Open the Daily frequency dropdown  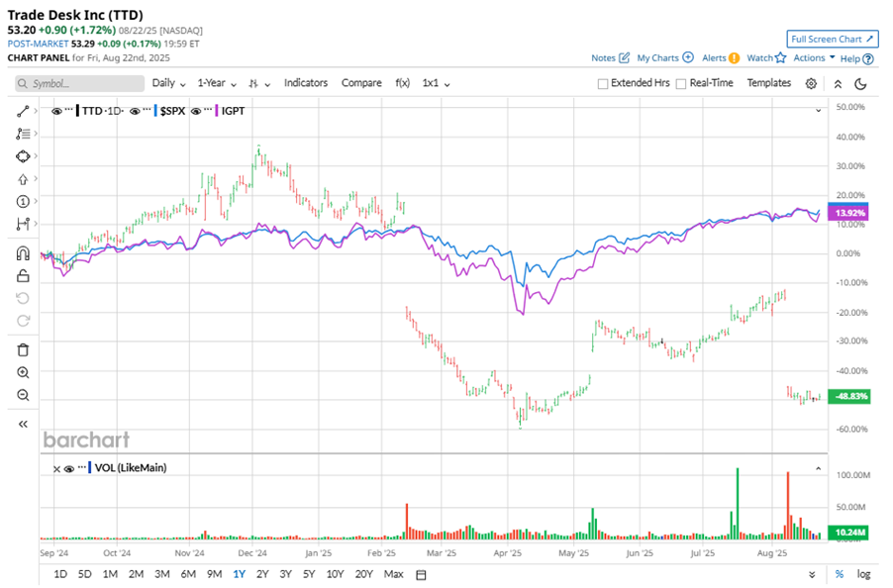pyautogui.click(x=168, y=83)
